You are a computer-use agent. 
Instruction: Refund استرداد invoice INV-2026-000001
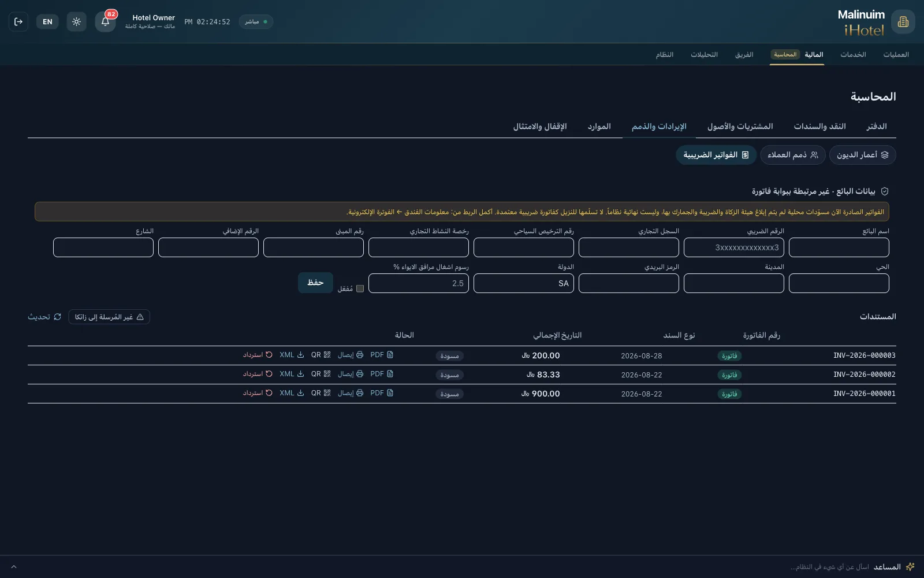258,393
